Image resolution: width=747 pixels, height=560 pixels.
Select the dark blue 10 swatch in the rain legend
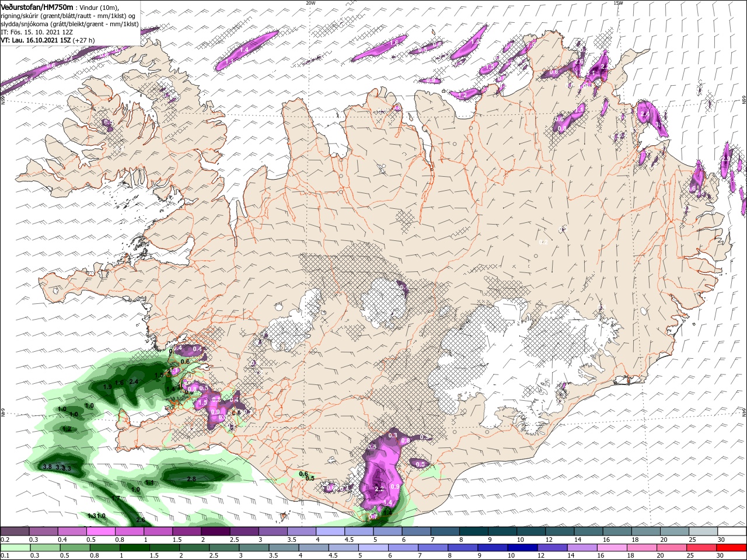click(x=522, y=548)
